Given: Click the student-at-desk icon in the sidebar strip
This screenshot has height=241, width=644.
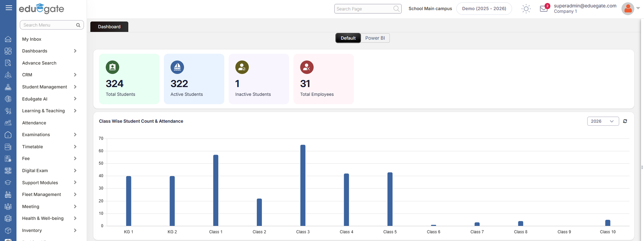Looking at the screenshot, I should [x=8, y=87].
